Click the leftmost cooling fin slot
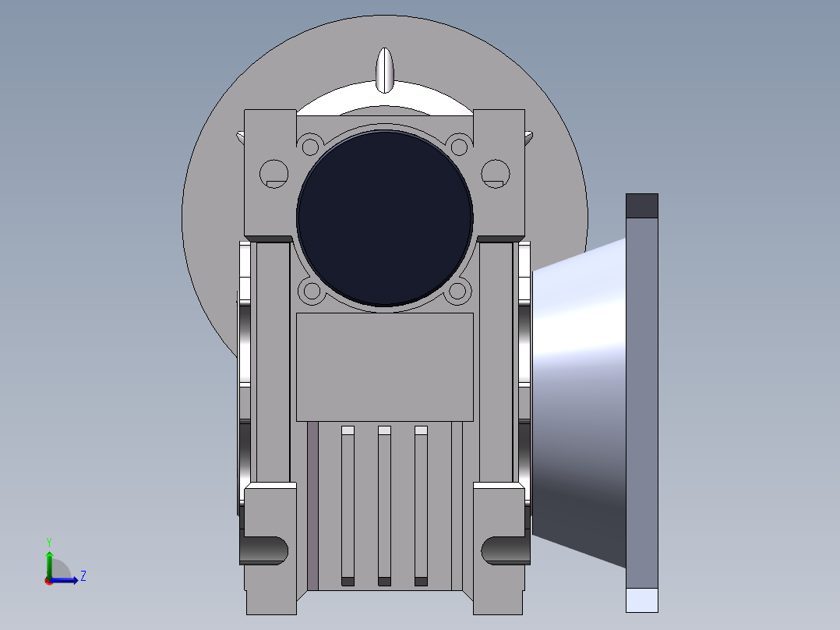The width and height of the screenshot is (840, 630). (348, 505)
